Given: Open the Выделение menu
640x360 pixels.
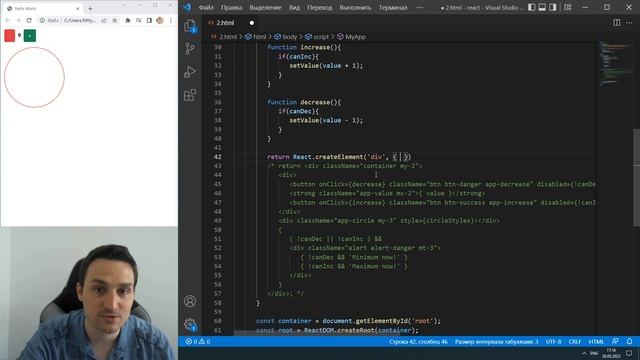Looking at the screenshot, I should 265,7.
